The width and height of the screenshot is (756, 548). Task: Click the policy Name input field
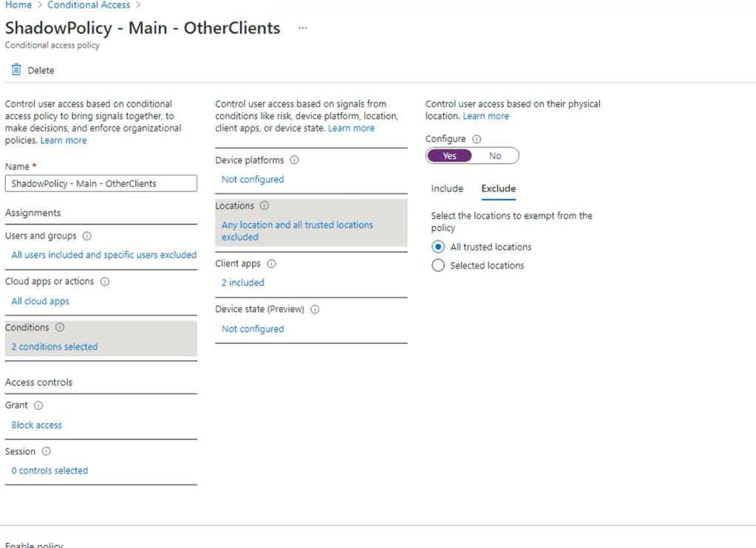101,184
